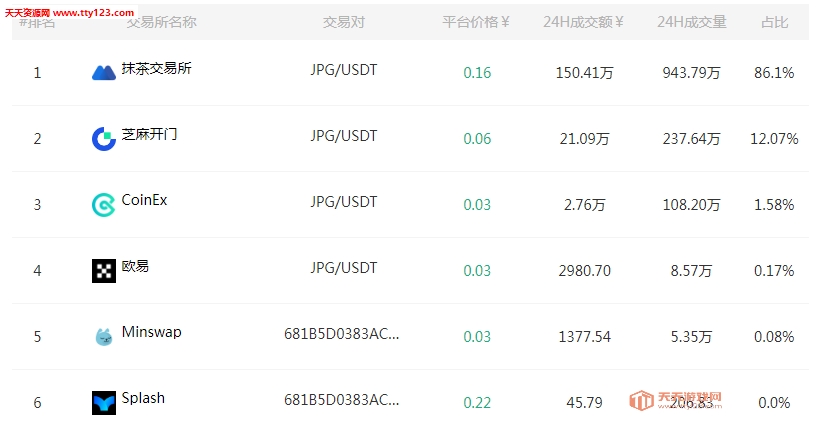
Task: Sort by 24H成交量 column header
Action: point(692,22)
